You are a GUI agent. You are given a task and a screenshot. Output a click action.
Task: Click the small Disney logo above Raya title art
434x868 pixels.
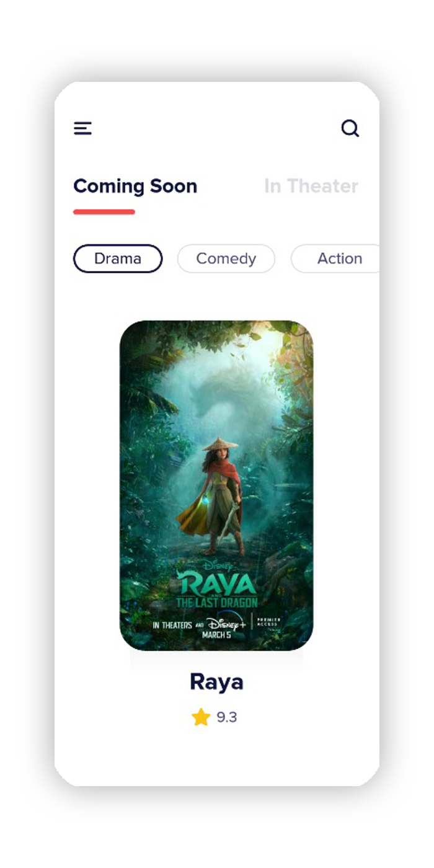click(x=217, y=565)
